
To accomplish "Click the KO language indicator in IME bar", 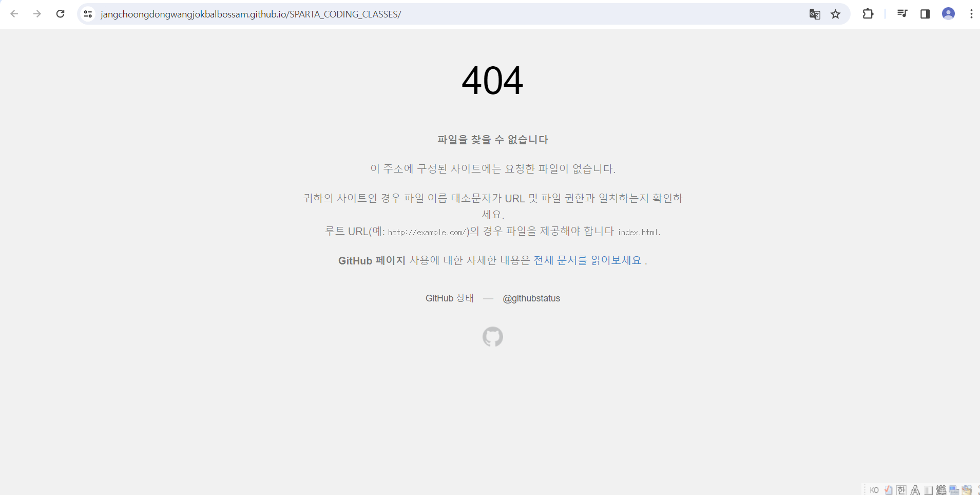I will click(x=874, y=490).
